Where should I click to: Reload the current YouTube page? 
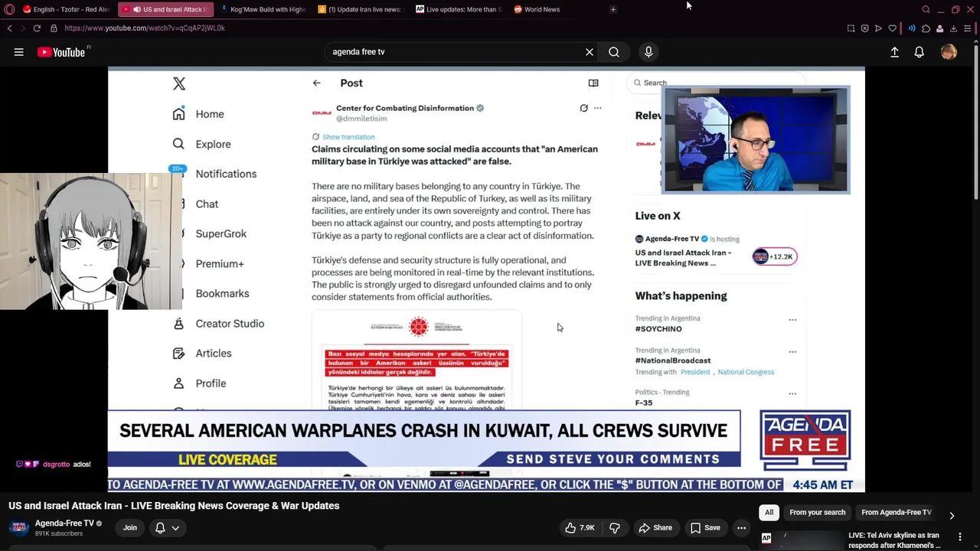pyautogui.click(x=36, y=28)
